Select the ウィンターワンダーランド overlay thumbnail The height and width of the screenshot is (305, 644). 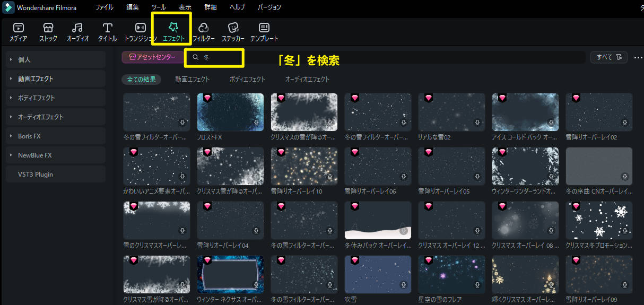pos(525,166)
